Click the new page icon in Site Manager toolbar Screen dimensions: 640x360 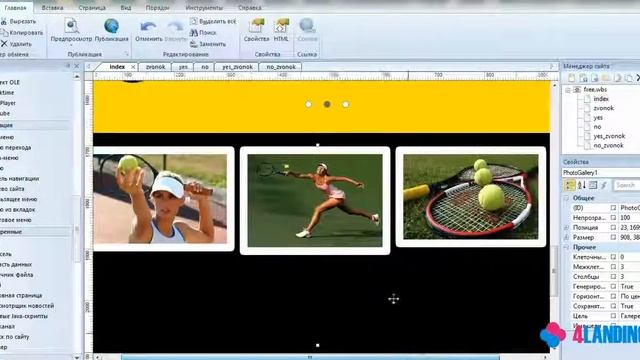coord(571,78)
